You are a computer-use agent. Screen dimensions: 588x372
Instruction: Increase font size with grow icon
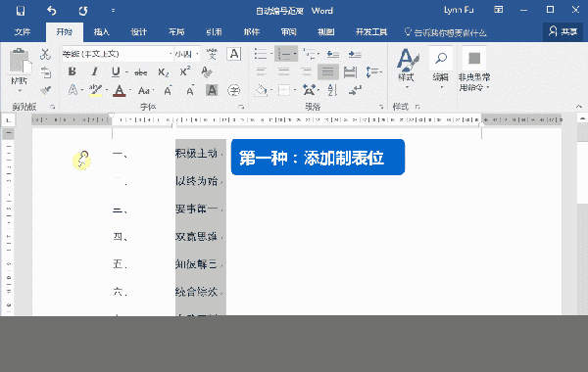(168, 90)
